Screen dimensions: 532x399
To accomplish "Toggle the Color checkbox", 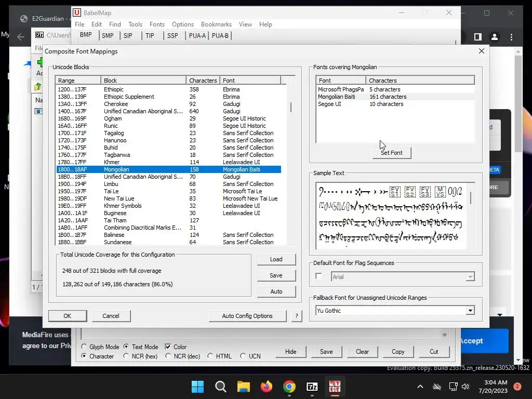I will [x=168, y=347].
